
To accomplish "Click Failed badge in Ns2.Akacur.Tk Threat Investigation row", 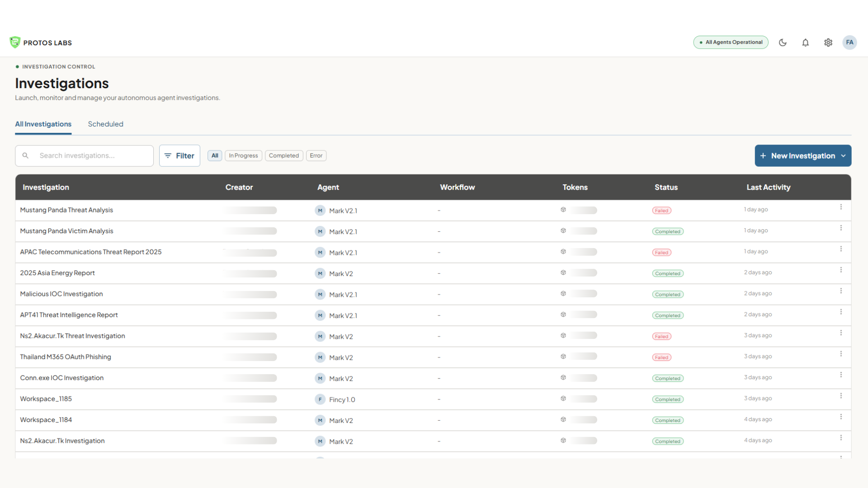I will (x=661, y=337).
